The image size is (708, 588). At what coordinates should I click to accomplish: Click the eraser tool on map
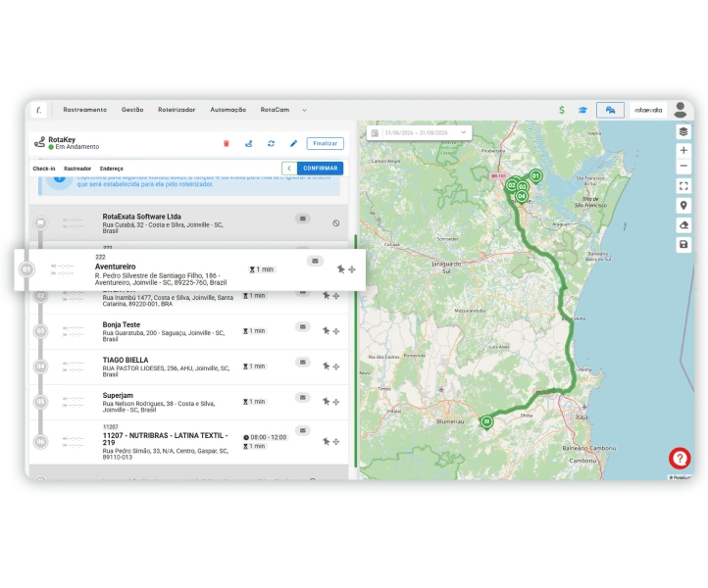[x=683, y=224]
